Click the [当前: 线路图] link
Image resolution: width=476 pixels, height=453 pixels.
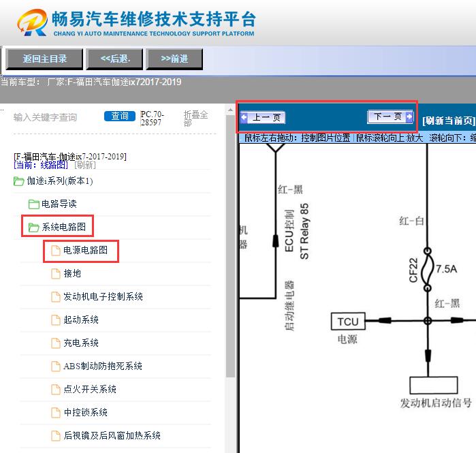click(x=41, y=165)
